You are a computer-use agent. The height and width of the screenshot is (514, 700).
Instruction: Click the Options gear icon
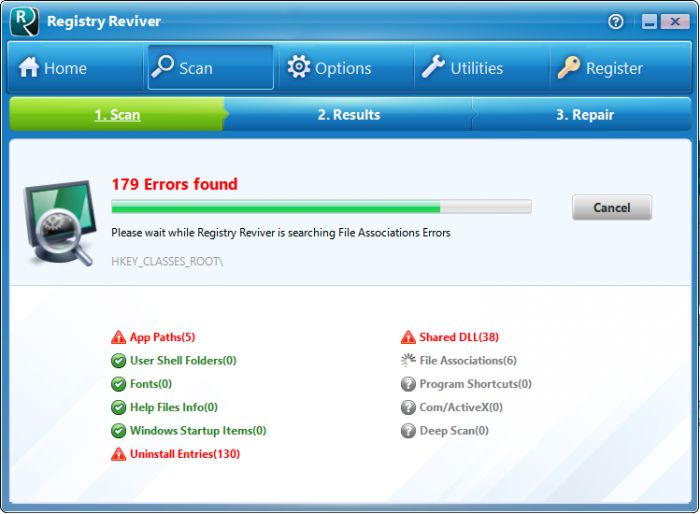tap(299, 67)
